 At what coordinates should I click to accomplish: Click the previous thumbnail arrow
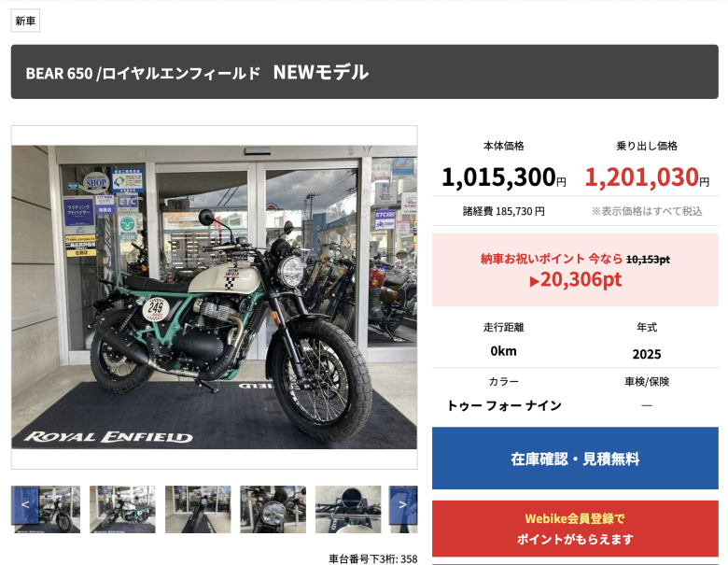[x=25, y=505]
